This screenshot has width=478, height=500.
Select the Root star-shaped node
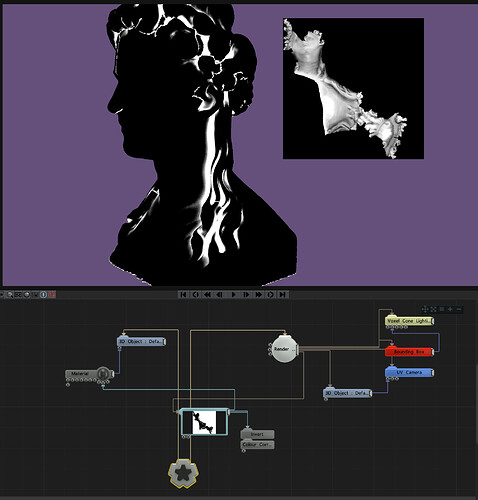pos(183,473)
